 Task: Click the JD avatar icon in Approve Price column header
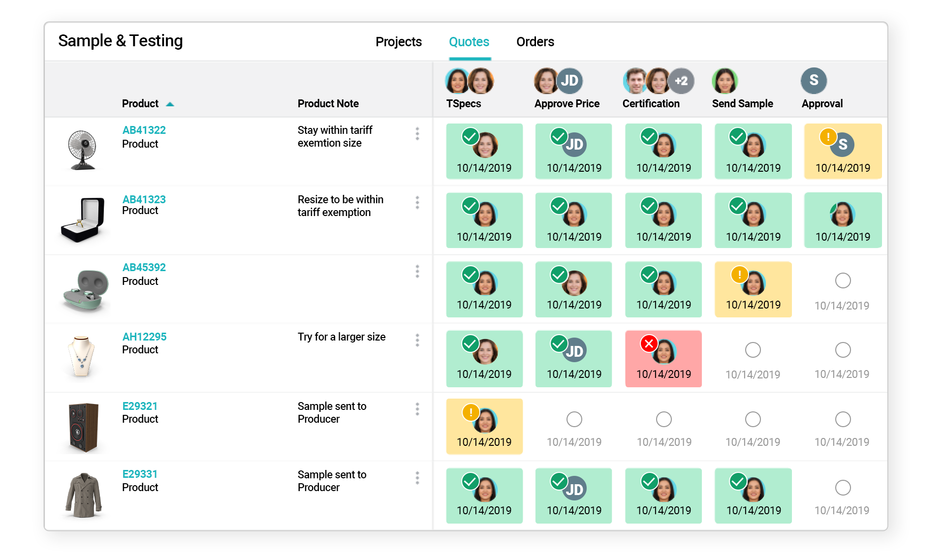point(570,81)
